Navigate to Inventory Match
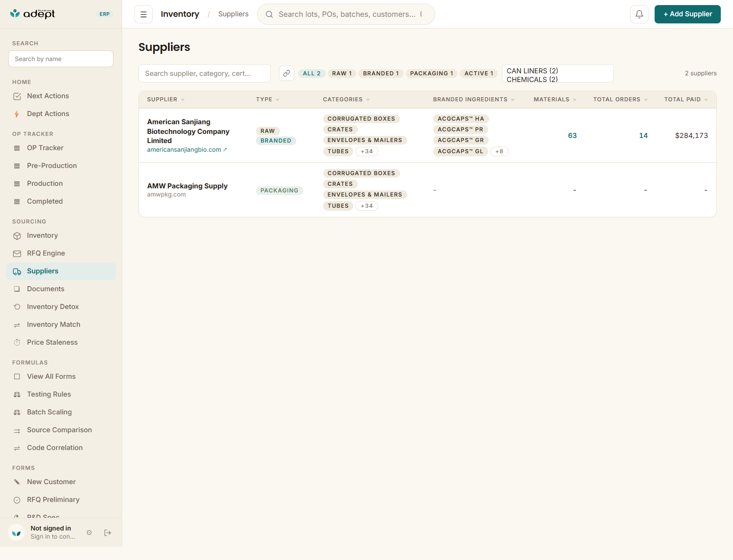Viewport: 733px width, 560px height. point(61,325)
